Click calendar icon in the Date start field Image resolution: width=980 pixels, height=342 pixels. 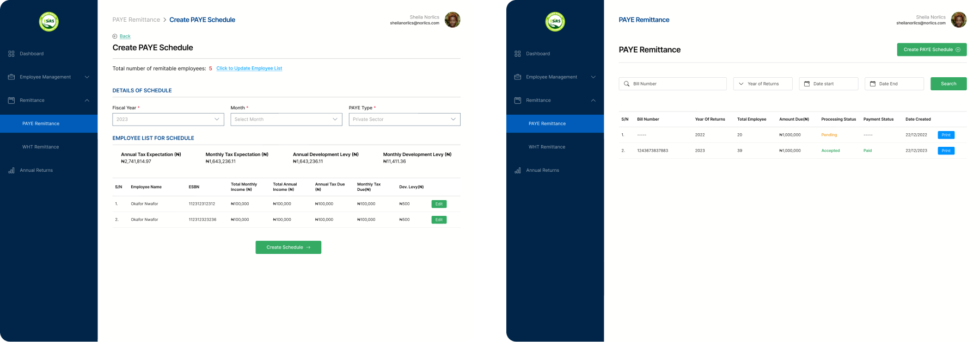click(x=807, y=84)
